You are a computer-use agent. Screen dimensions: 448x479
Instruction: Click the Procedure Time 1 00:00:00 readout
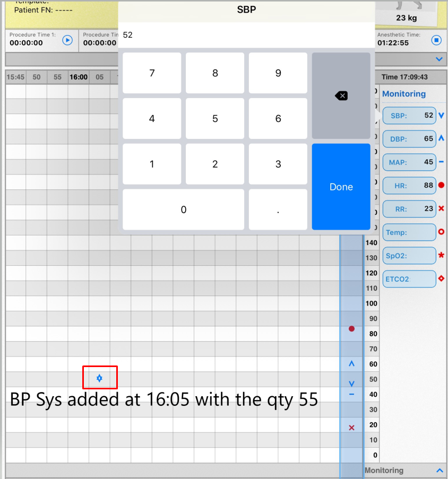[x=26, y=43]
